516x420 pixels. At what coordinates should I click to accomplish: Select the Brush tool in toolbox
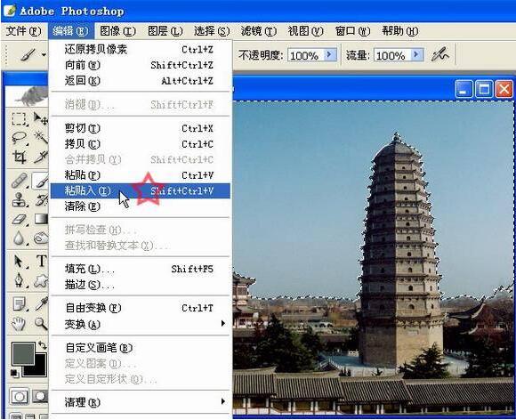[40, 181]
